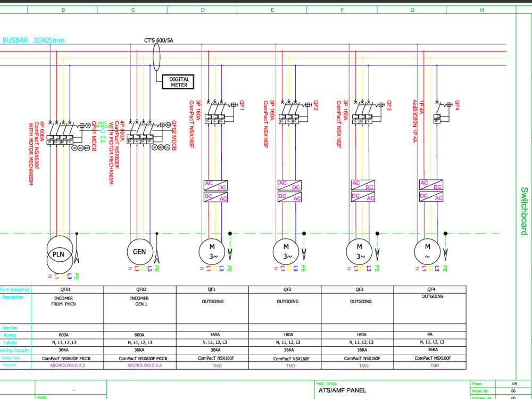The image size is (532, 399).
Task: Click the 600A rating cell for QF01
Action: point(68,335)
